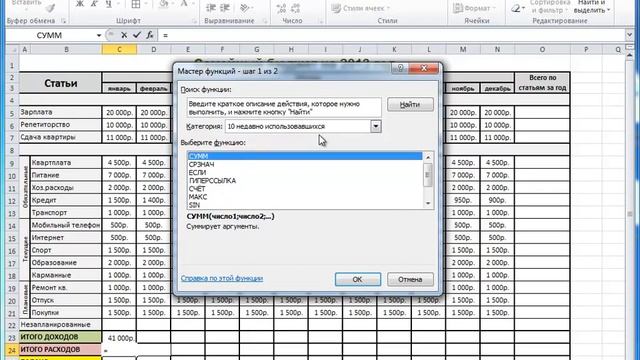Viewport: 640px width, 360px height.
Task: Click the increase indent icon
Action: coord(225,8)
